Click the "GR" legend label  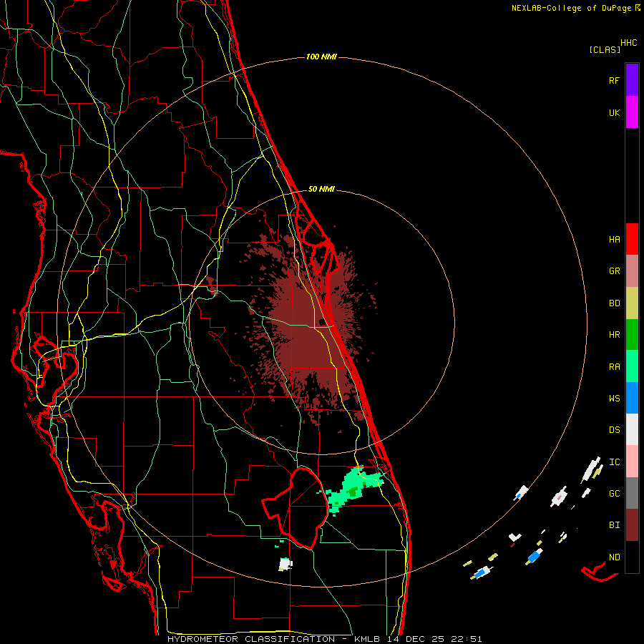[614, 271]
